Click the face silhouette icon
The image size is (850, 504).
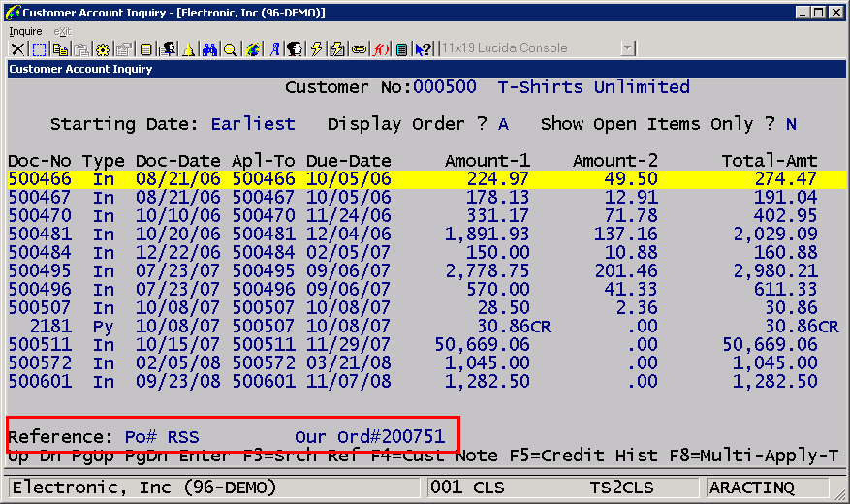[295, 49]
